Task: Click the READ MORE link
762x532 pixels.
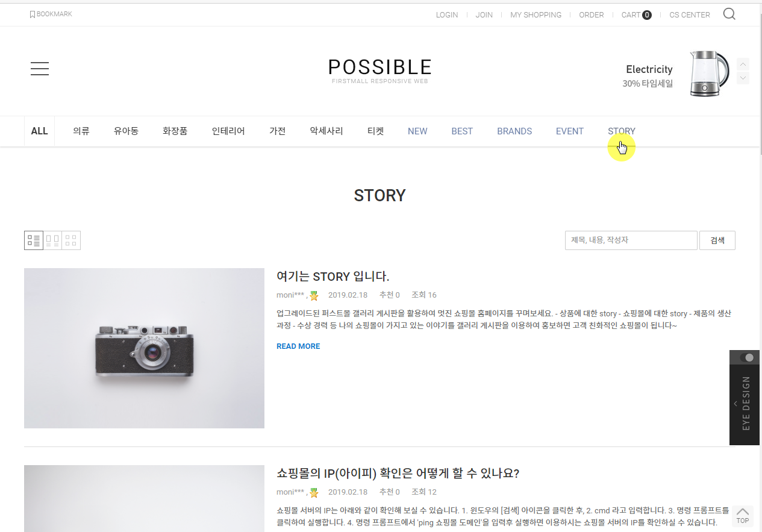Action: tap(298, 346)
